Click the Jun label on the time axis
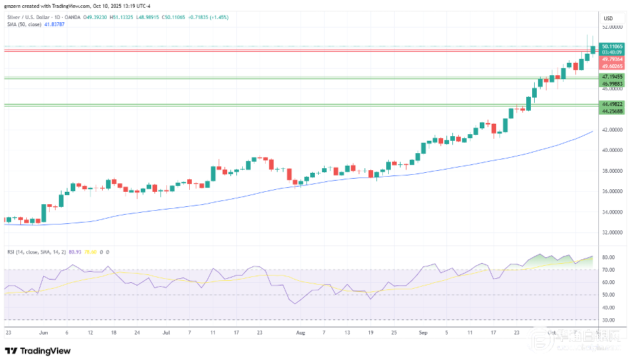Viewport: 631px width, 364px height. click(44, 333)
